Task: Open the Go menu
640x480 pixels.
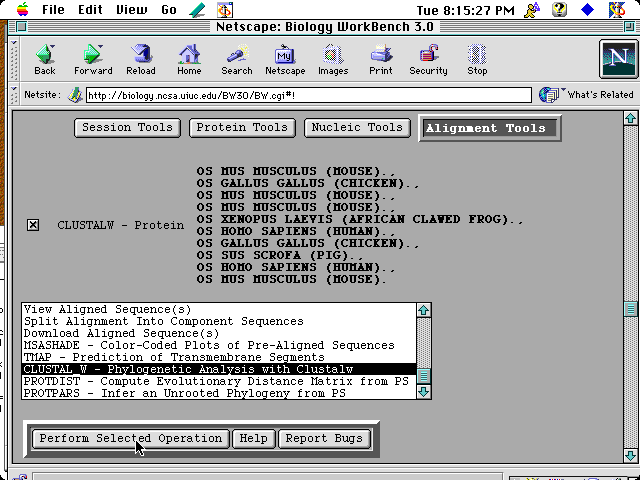Action: pos(169,10)
